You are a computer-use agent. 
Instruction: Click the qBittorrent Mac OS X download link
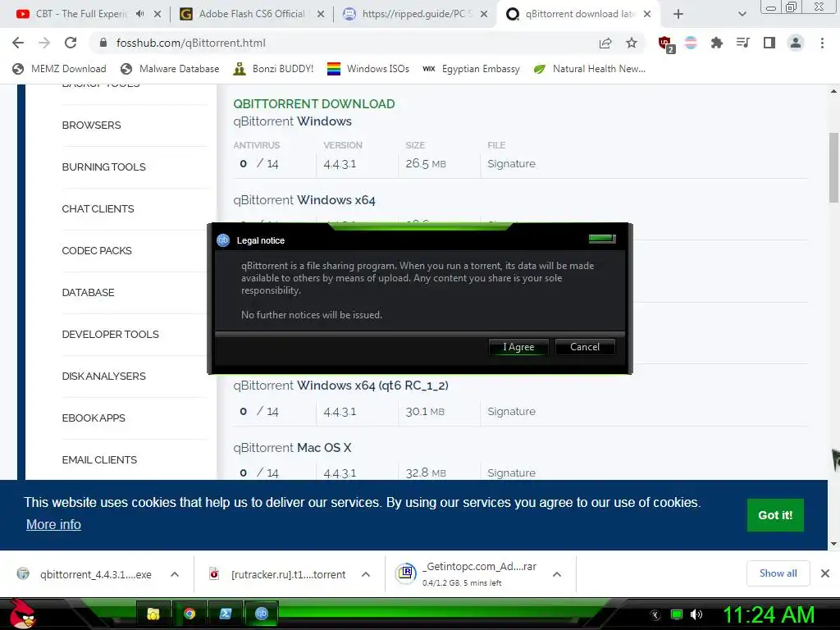tap(292, 447)
